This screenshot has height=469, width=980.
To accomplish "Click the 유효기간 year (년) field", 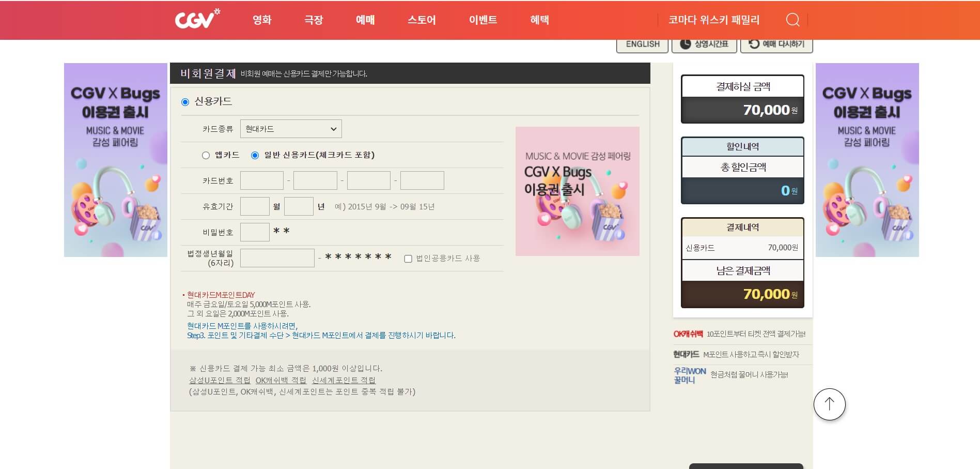I will pyautogui.click(x=299, y=206).
